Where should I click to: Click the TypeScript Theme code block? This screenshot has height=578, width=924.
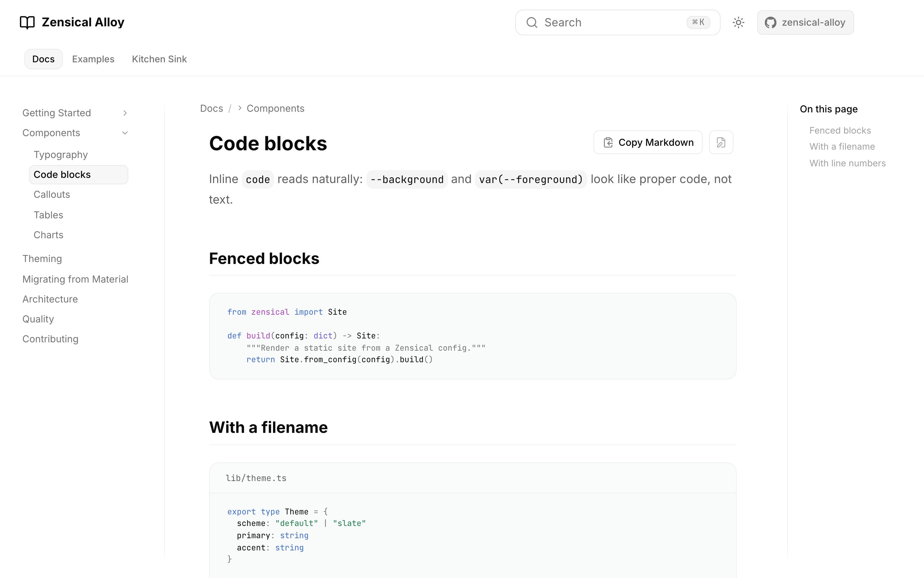tap(473, 535)
